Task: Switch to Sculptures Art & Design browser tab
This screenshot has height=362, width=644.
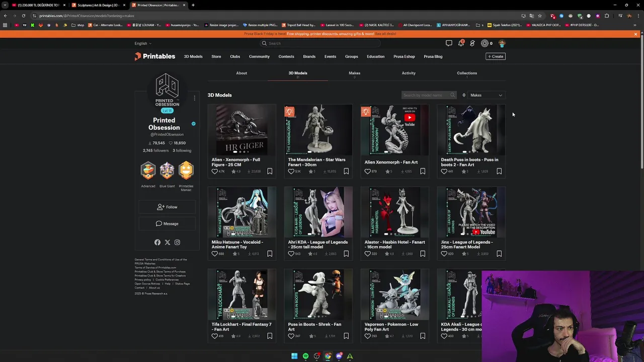Action: 98,5
